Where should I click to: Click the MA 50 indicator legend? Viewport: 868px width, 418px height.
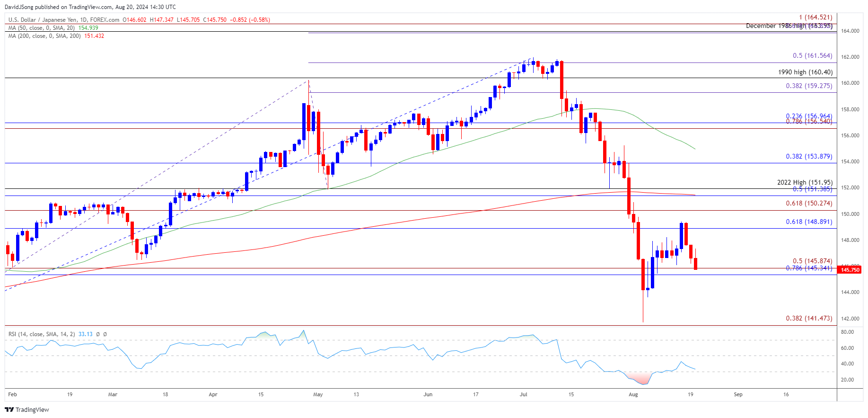point(42,28)
